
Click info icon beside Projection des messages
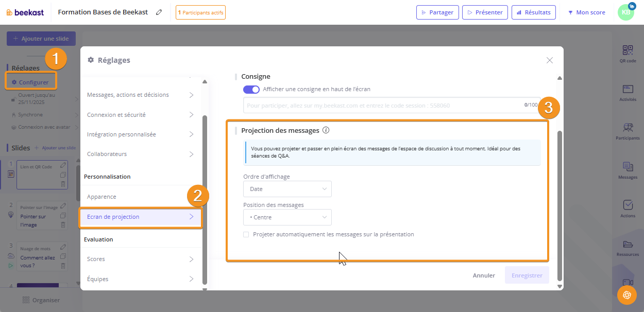(326, 130)
